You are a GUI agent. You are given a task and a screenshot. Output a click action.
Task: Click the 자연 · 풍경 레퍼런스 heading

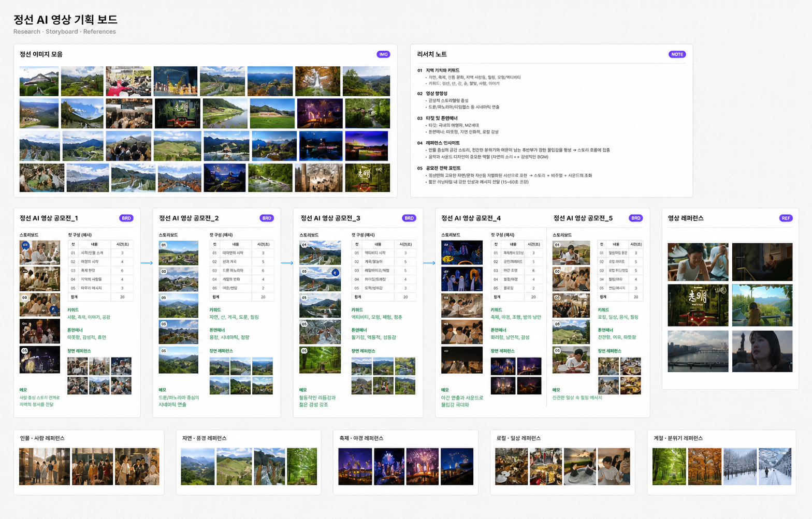point(204,438)
